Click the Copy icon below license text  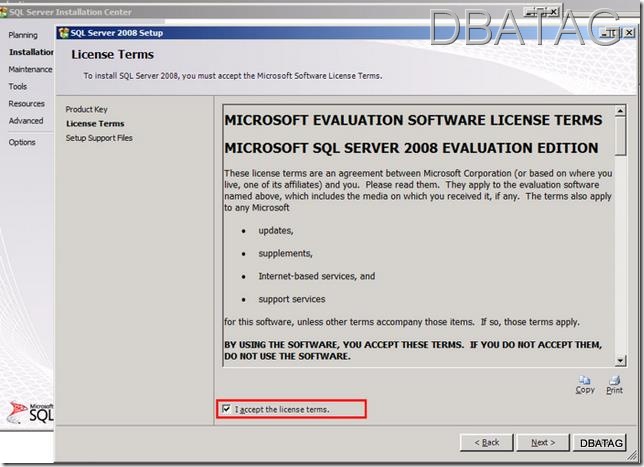point(585,385)
